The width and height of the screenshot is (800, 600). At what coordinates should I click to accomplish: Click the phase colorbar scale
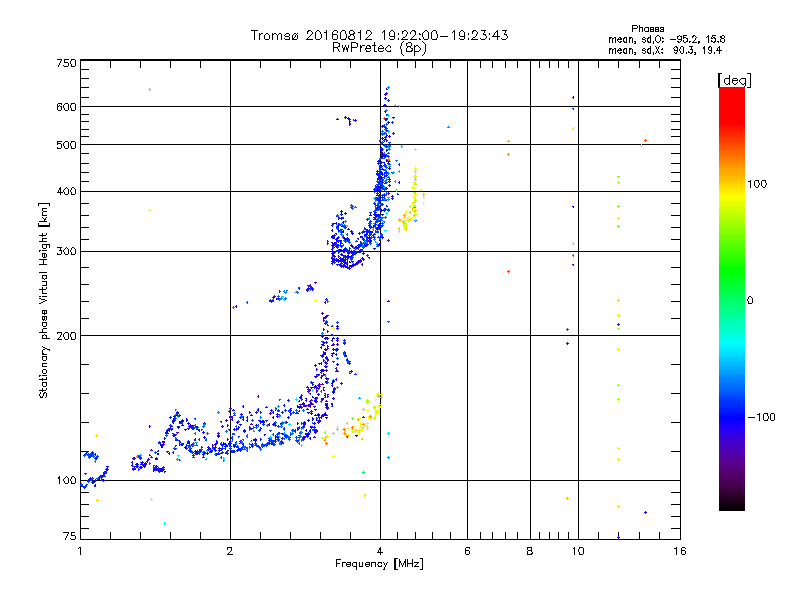732,299
